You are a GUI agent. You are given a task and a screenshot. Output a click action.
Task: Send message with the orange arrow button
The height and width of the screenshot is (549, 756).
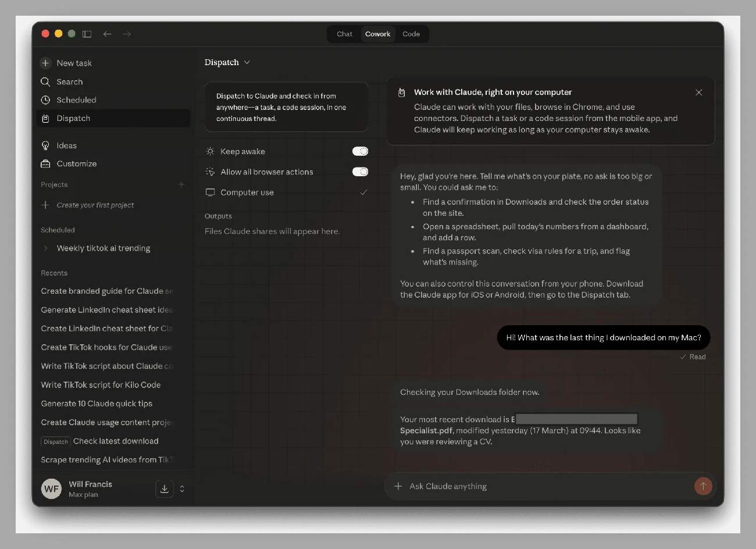pyautogui.click(x=703, y=486)
